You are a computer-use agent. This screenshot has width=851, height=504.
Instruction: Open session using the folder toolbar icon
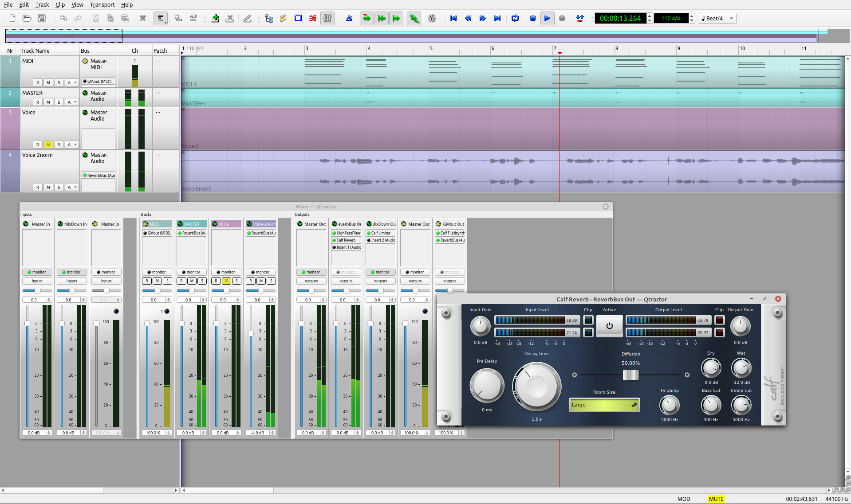click(x=27, y=18)
